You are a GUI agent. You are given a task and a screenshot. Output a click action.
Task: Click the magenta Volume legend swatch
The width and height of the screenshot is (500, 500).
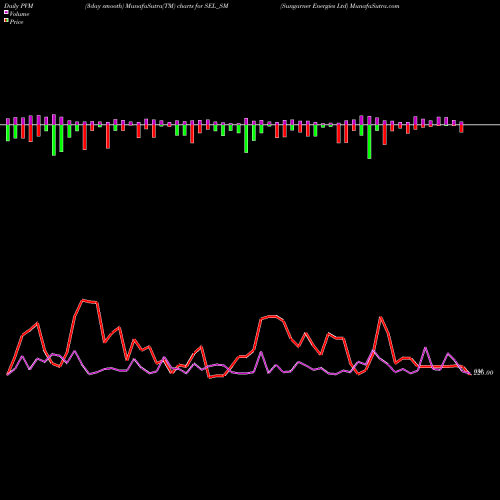6,13
